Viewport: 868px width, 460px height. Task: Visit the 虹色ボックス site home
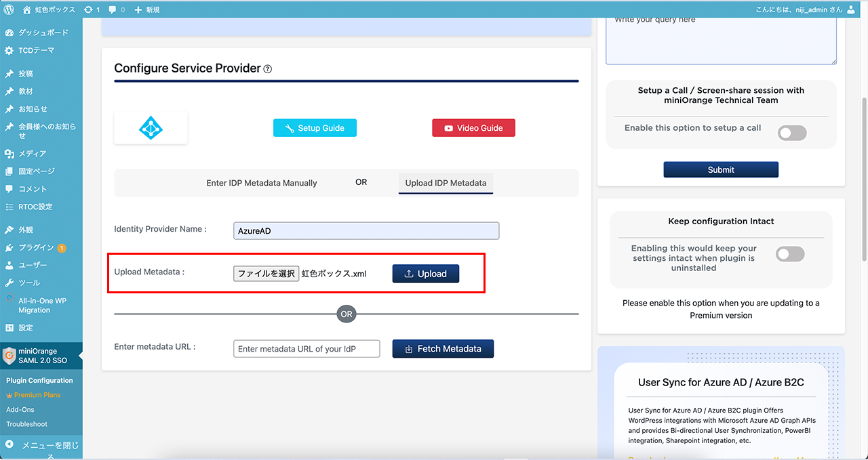49,9
